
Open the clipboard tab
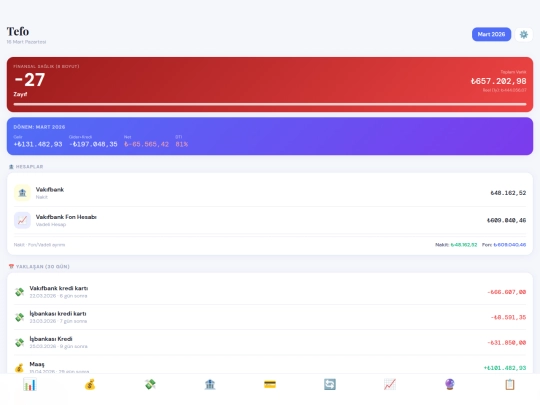pyautogui.click(x=510, y=384)
